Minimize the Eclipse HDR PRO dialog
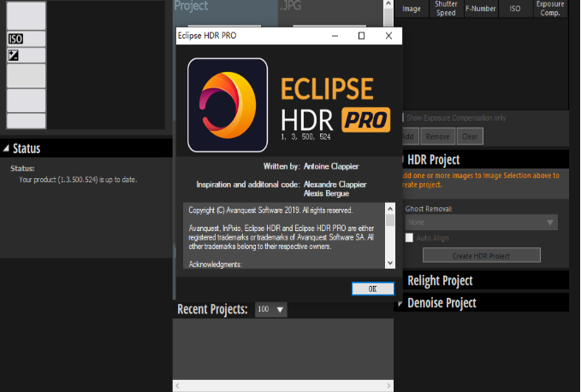The height and width of the screenshot is (392, 581). pyautogui.click(x=334, y=36)
